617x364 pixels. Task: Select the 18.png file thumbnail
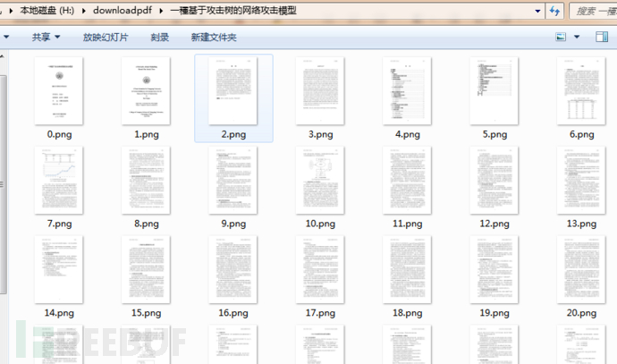tap(407, 269)
